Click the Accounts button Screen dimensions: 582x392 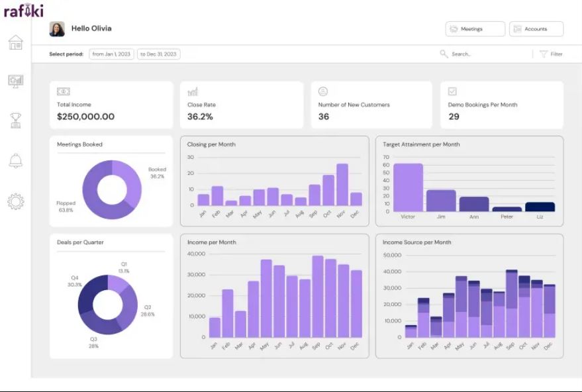[x=536, y=29]
